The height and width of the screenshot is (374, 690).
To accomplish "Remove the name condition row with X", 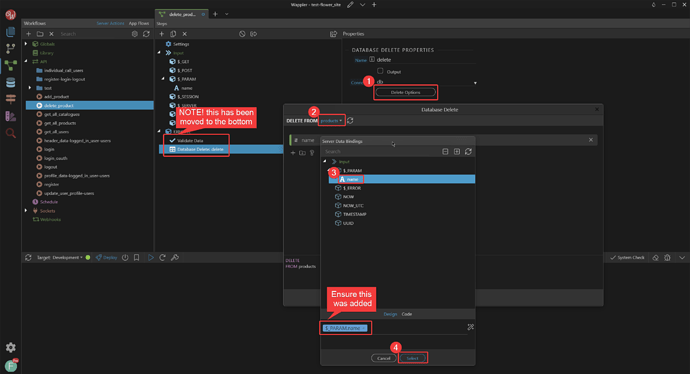I will click(x=591, y=140).
